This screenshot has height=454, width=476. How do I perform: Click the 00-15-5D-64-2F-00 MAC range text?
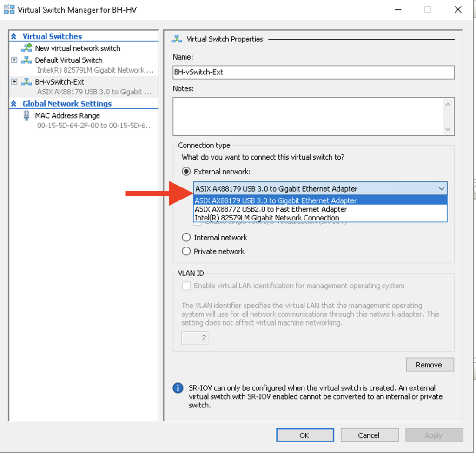coord(95,126)
